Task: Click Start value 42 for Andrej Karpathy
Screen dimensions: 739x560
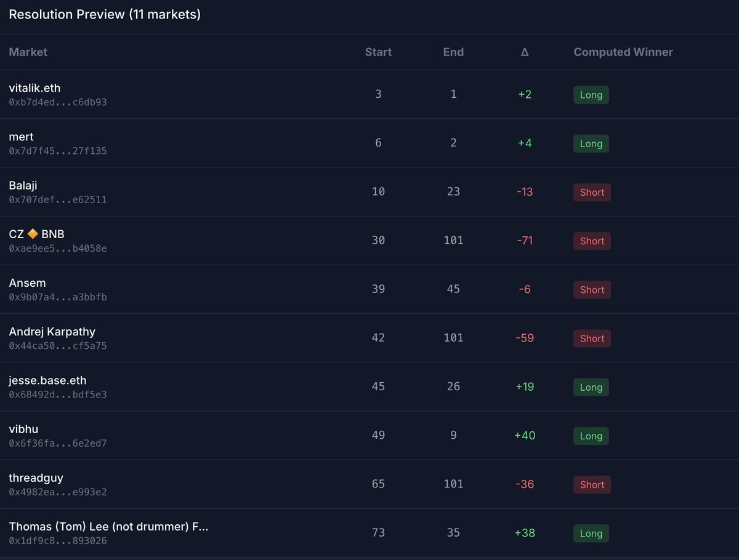Action: 378,338
